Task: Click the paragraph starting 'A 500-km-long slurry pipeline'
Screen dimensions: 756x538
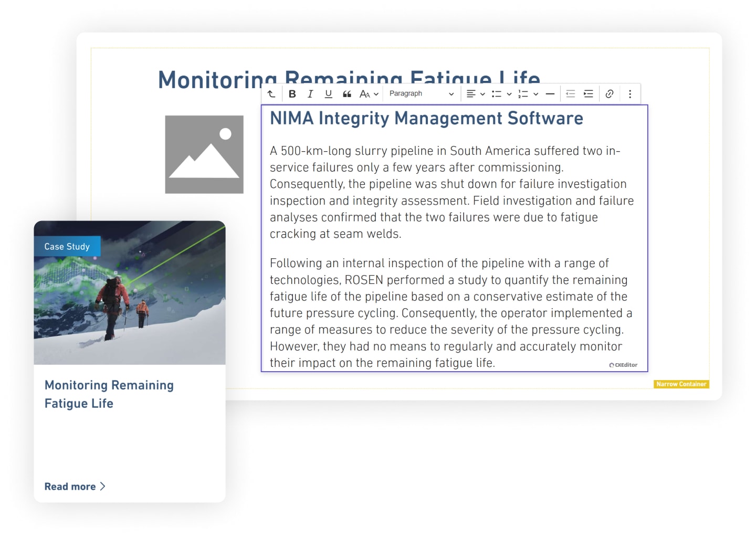Action: 452,192
